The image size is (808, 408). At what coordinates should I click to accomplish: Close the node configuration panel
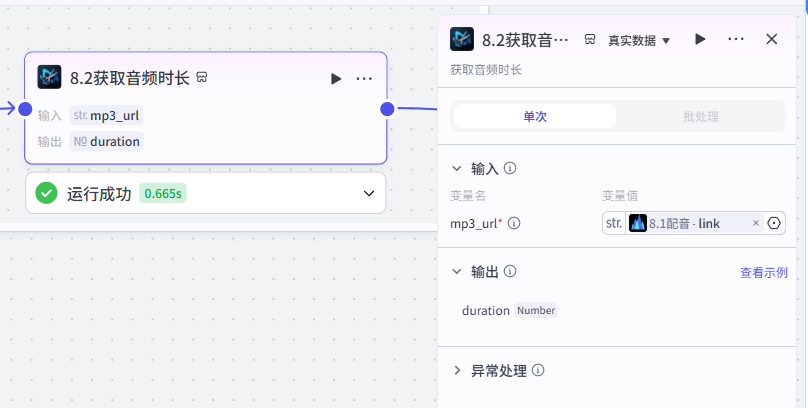pyautogui.click(x=771, y=39)
